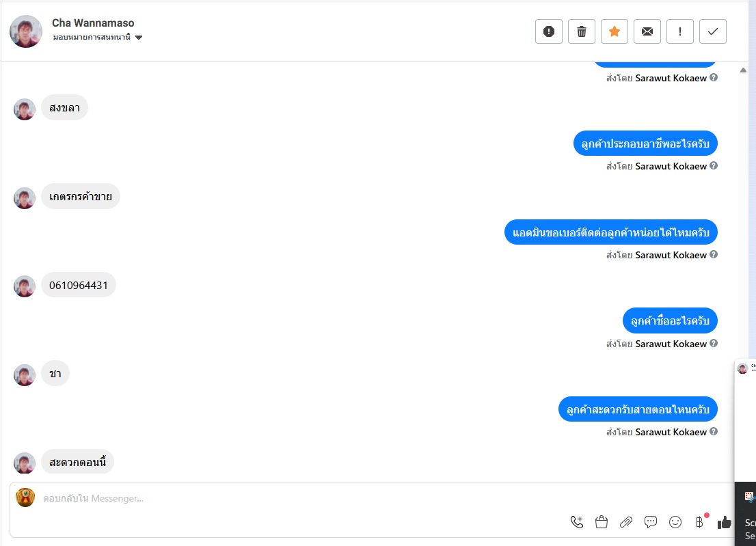756x546 pixels.
Task: Open saved replies speech bubble icon
Action: pyautogui.click(x=651, y=522)
